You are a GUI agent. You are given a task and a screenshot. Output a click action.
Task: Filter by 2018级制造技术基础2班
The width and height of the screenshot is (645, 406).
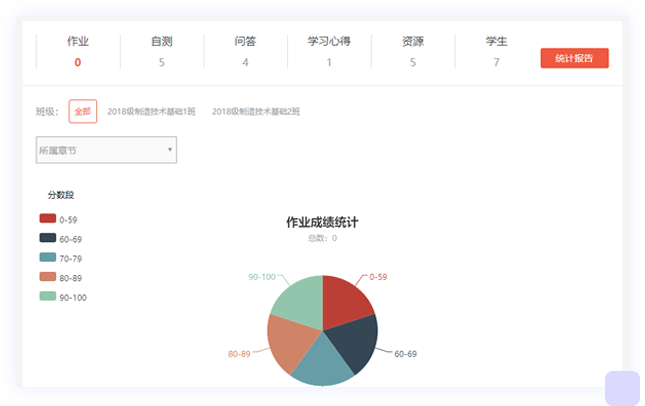click(256, 111)
